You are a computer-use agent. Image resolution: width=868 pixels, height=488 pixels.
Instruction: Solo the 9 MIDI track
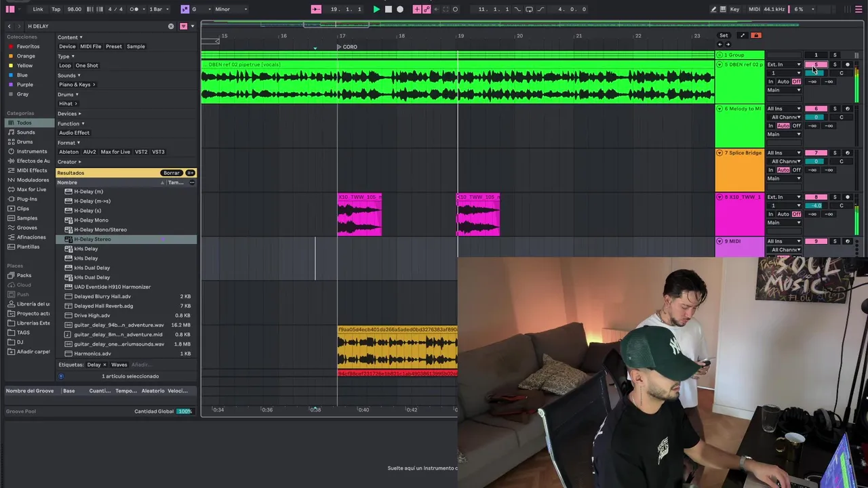[x=835, y=241]
